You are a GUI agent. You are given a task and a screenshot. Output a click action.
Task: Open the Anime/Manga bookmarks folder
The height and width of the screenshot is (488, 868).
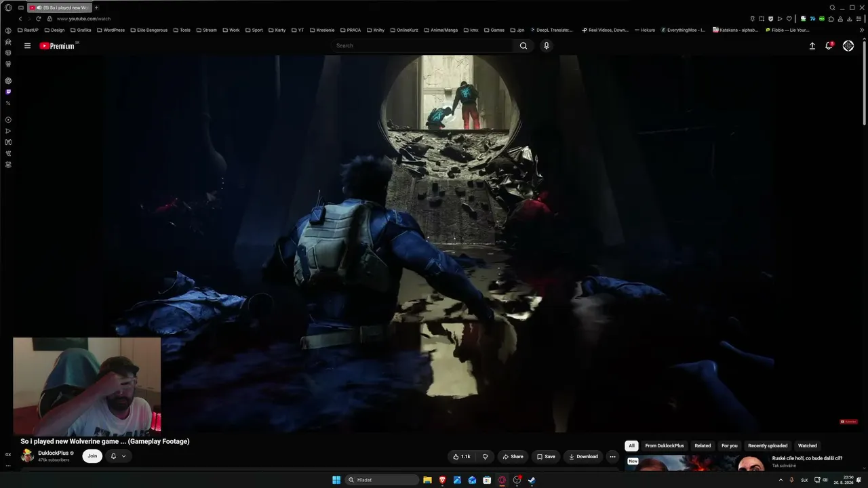click(440, 30)
